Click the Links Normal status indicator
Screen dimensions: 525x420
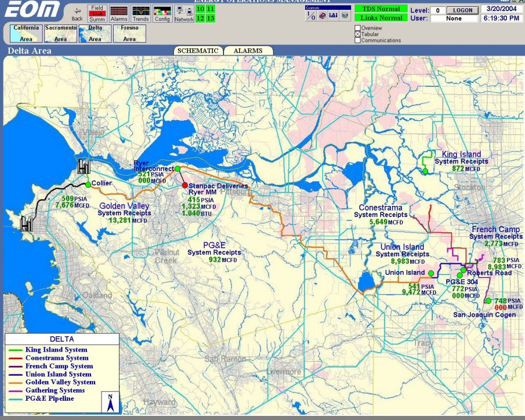coord(381,17)
